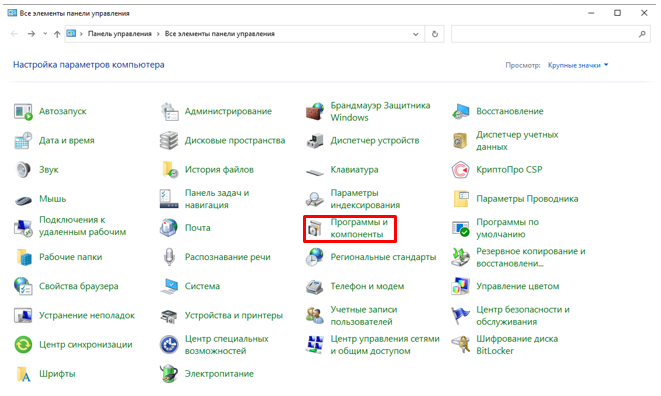Open the Почта icon

pos(169,228)
